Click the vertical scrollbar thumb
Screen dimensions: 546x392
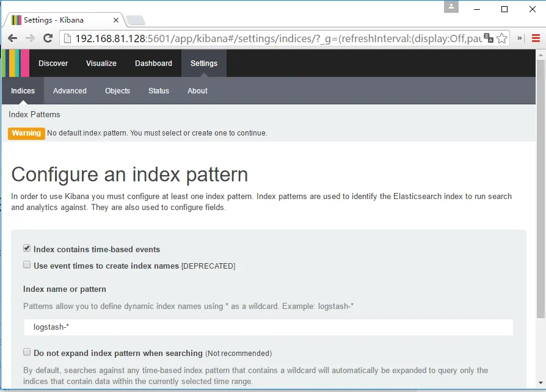(541, 189)
